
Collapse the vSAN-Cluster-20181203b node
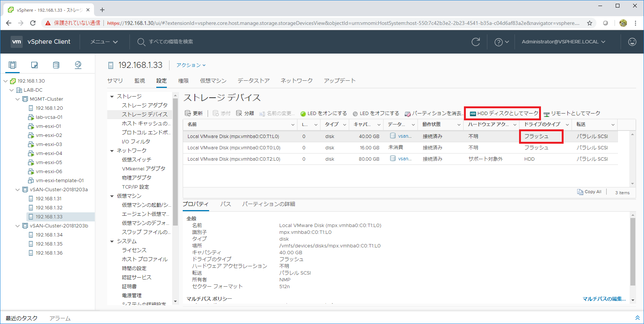click(x=18, y=226)
